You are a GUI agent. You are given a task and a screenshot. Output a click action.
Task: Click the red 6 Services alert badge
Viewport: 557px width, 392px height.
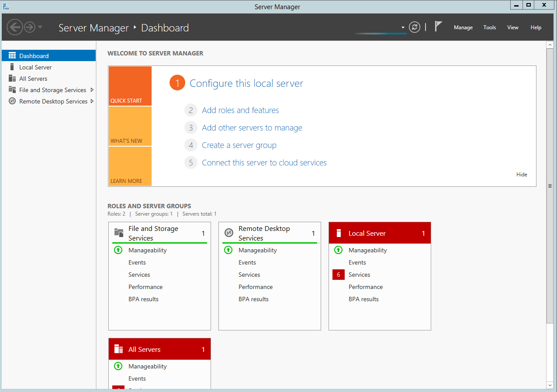pyautogui.click(x=339, y=275)
